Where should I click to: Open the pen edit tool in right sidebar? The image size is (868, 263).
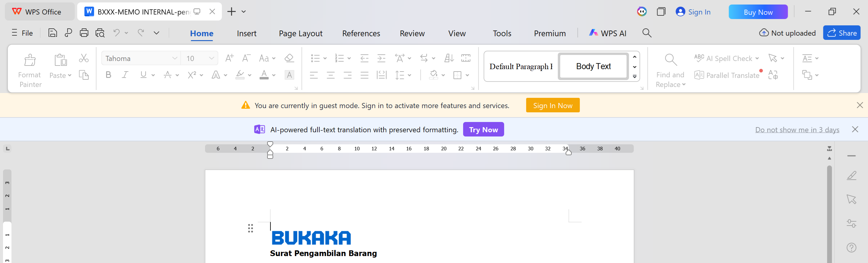pyautogui.click(x=851, y=175)
